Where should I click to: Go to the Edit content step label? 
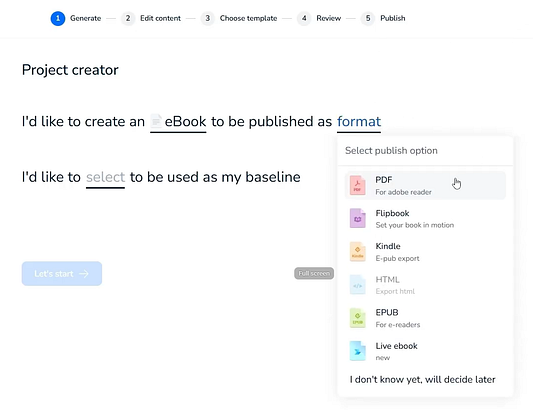(160, 18)
